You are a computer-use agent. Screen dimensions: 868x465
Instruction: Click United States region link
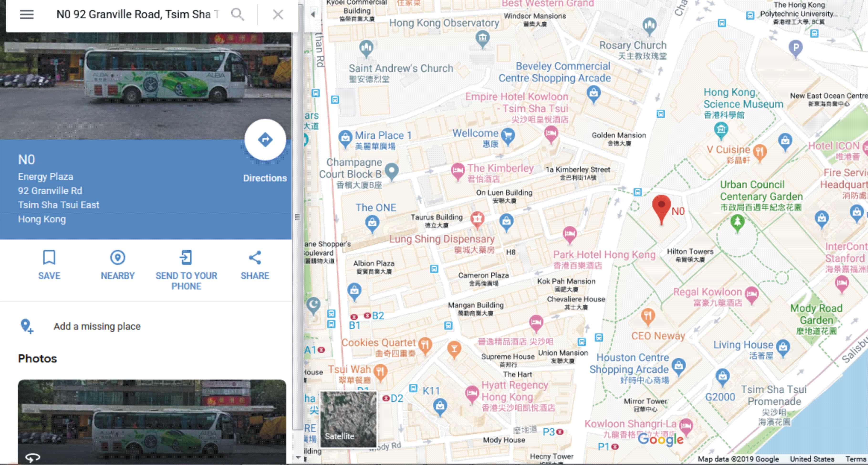tap(812, 459)
